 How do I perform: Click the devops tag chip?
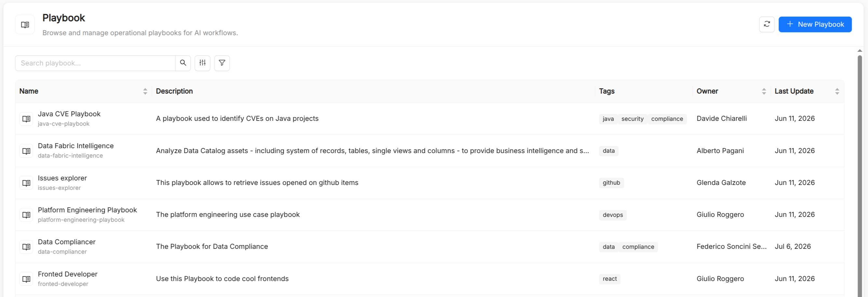pos(613,215)
